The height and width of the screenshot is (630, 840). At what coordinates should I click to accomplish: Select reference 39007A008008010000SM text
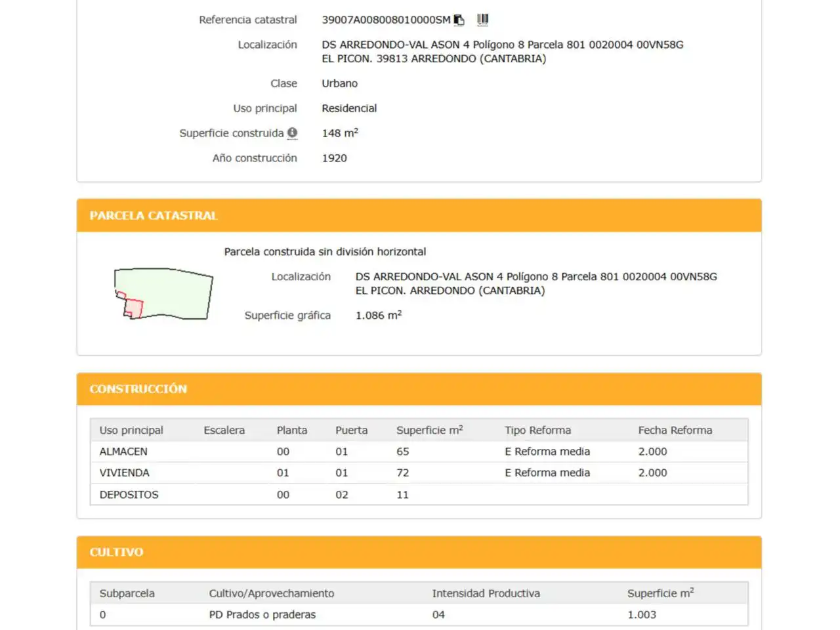[x=386, y=20]
